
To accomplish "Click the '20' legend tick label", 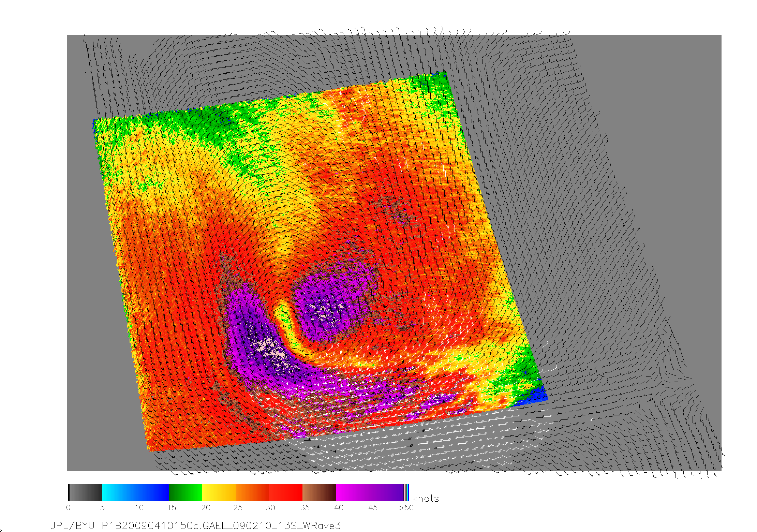I will (x=206, y=508).
